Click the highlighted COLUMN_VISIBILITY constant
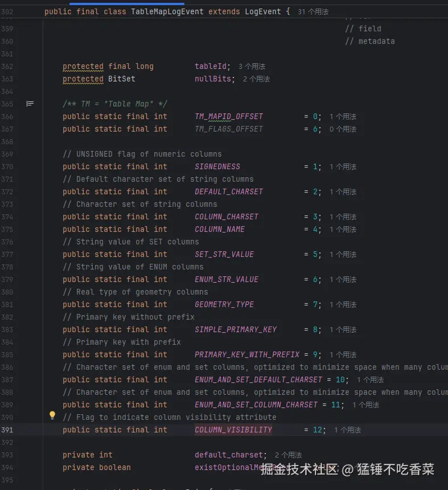448x490 pixels. coord(233,430)
